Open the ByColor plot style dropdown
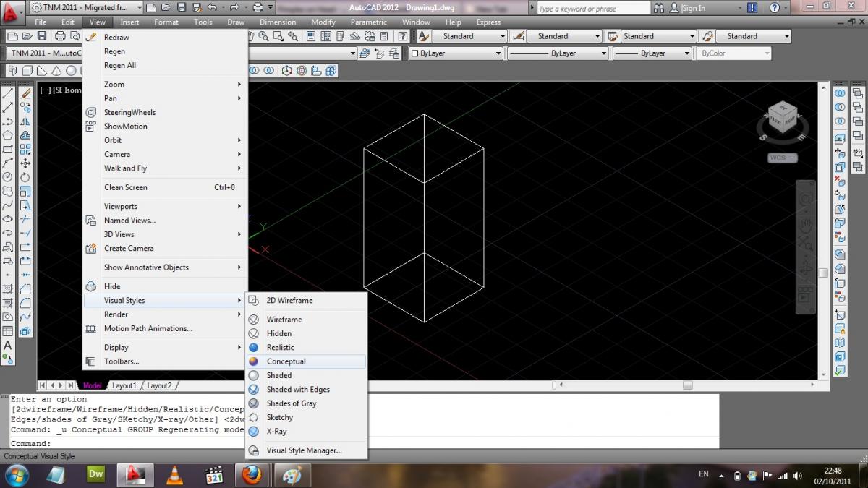 pos(734,53)
